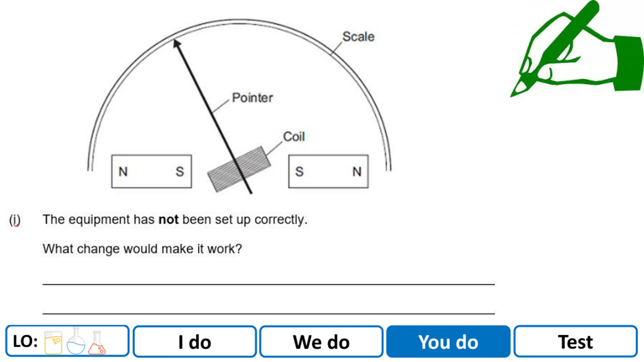Click the red conical flask icon

pyautogui.click(x=97, y=342)
